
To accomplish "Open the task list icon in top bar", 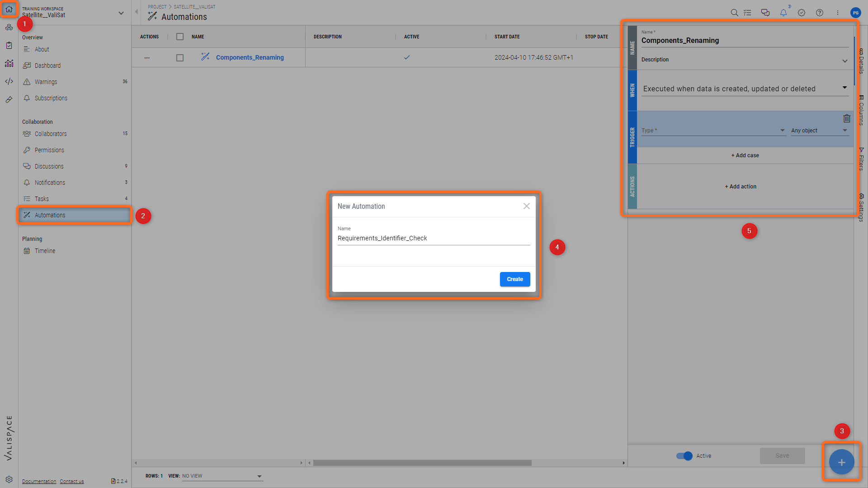I will (x=747, y=13).
